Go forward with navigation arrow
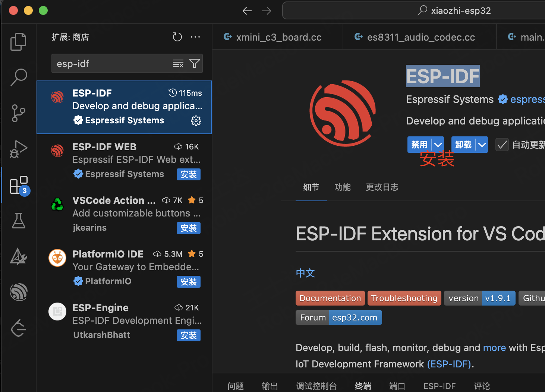Screen dimensions: 545x392 [267, 10]
